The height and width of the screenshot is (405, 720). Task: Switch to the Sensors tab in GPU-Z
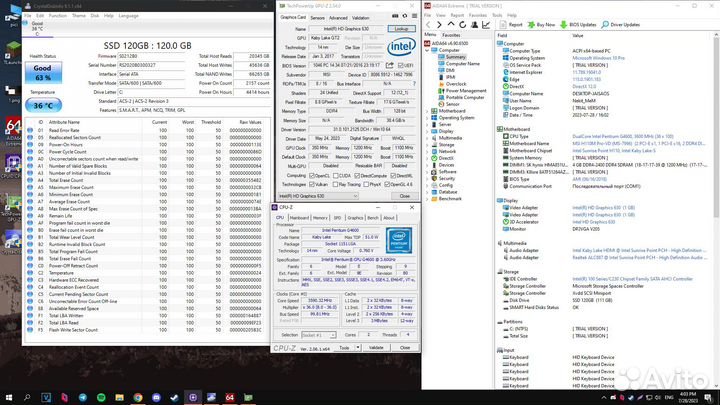[x=317, y=18]
